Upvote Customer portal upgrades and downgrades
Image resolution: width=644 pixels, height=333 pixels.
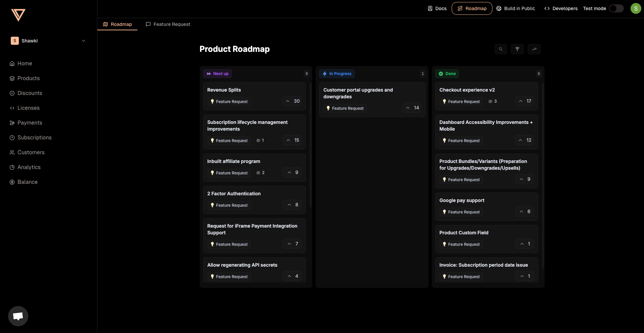pyautogui.click(x=412, y=108)
